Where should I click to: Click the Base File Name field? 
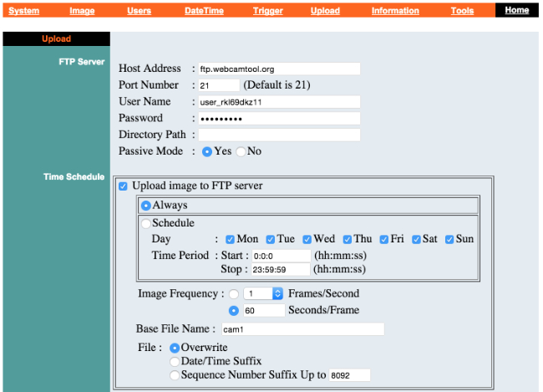coord(302,329)
